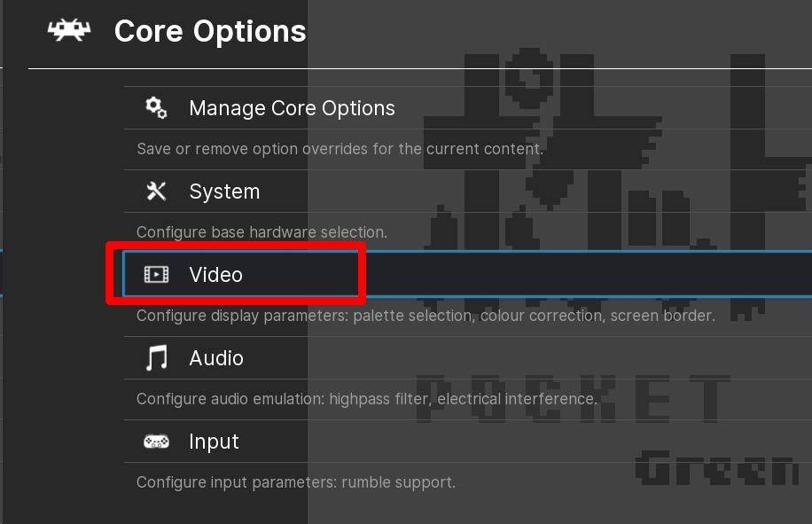
Task: Click the 'Save or remove option overrides' description
Action: pos(340,149)
